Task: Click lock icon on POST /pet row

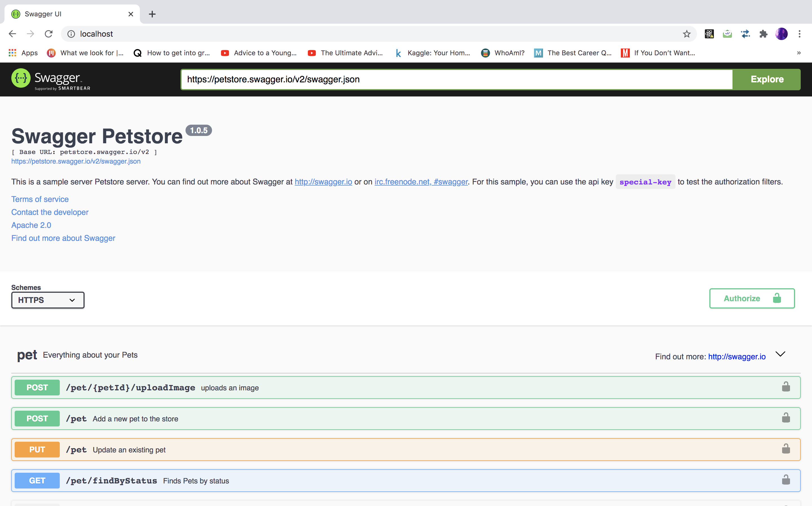Action: tap(785, 418)
